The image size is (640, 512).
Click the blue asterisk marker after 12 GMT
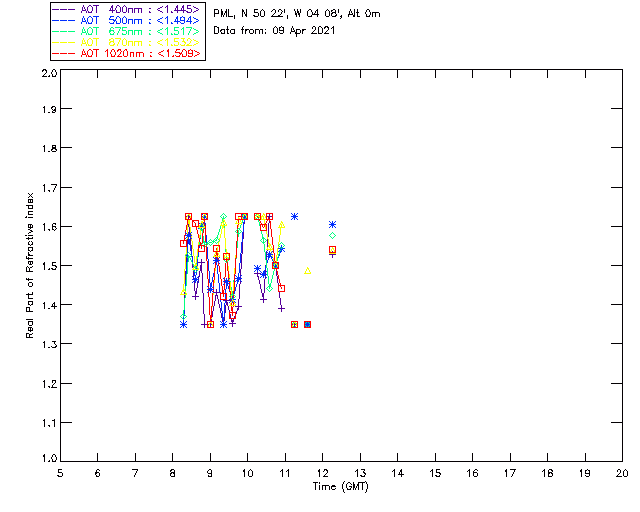click(x=333, y=225)
